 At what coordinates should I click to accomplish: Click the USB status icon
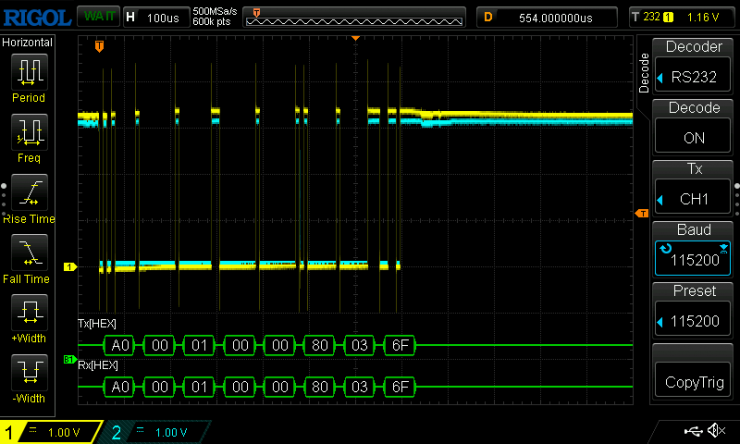(x=693, y=431)
